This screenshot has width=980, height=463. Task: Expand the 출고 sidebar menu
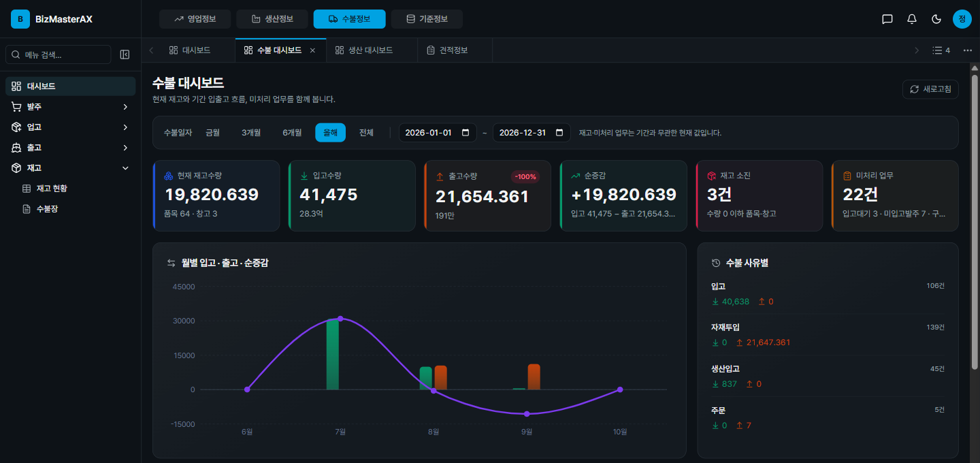click(x=71, y=148)
